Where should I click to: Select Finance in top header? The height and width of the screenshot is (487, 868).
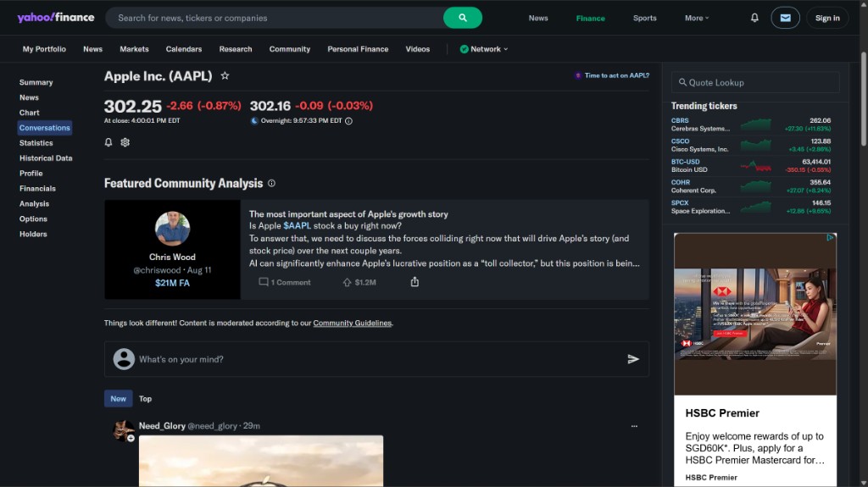click(590, 19)
